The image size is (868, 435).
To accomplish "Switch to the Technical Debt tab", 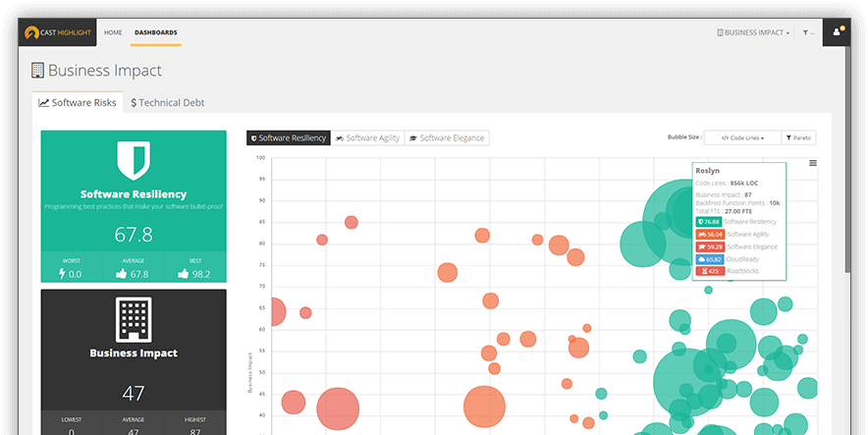I will click(167, 102).
